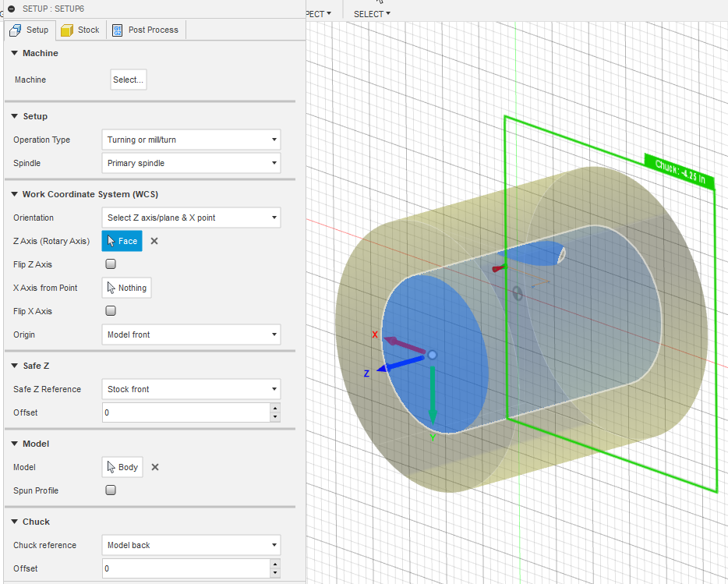Click the WCS origin point in viewport
The width and height of the screenshot is (728, 584).
coord(433,355)
